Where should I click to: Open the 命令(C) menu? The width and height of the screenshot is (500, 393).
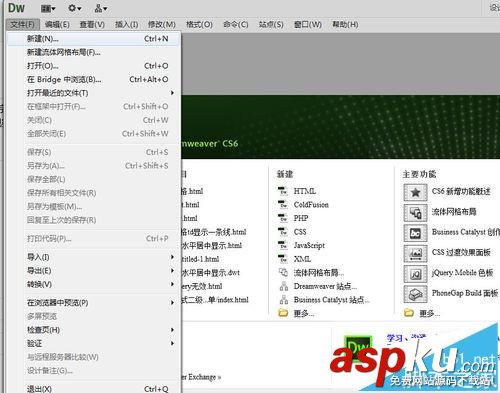[236, 24]
